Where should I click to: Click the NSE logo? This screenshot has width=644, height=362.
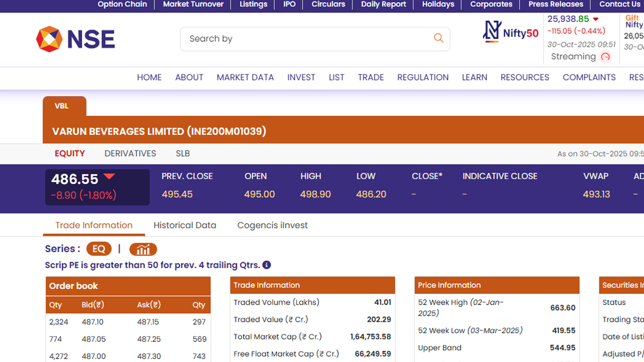(75, 39)
